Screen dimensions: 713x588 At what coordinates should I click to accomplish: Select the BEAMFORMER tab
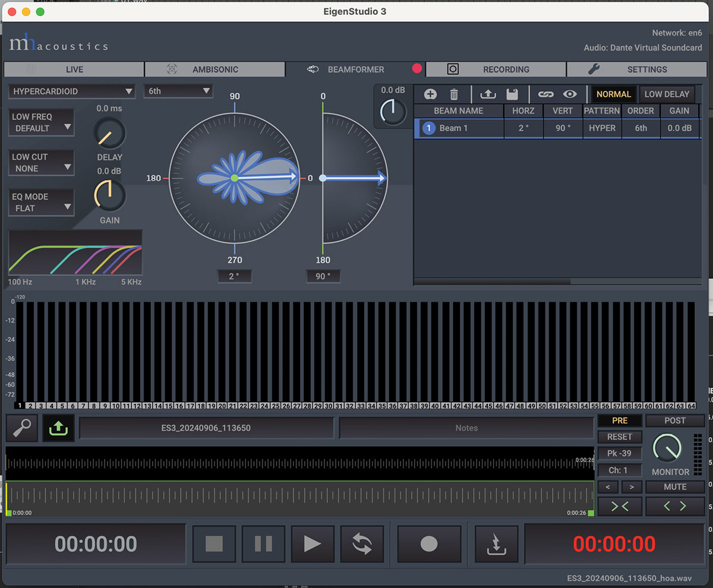tap(355, 69)
